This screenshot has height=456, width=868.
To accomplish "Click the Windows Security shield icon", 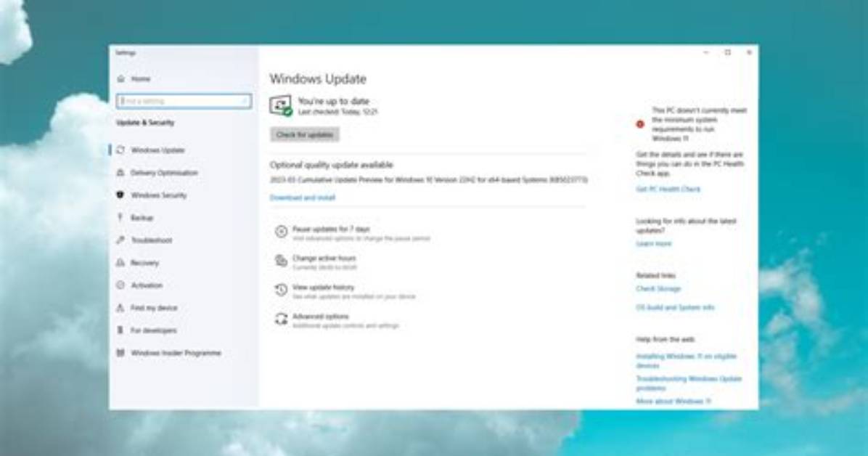I will (120, 195).
